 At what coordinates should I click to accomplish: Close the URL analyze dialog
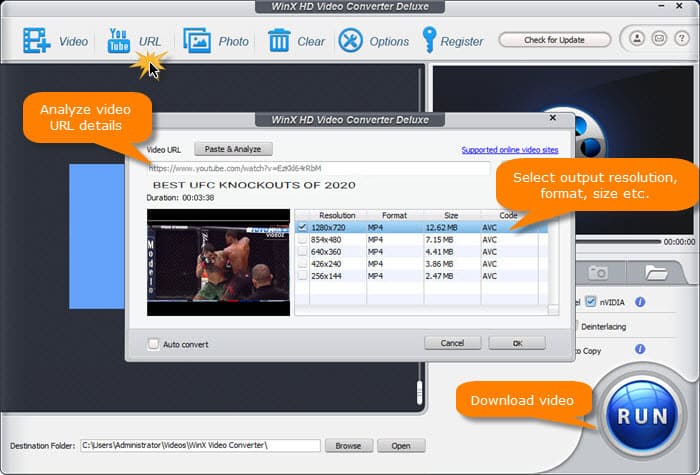553,118
